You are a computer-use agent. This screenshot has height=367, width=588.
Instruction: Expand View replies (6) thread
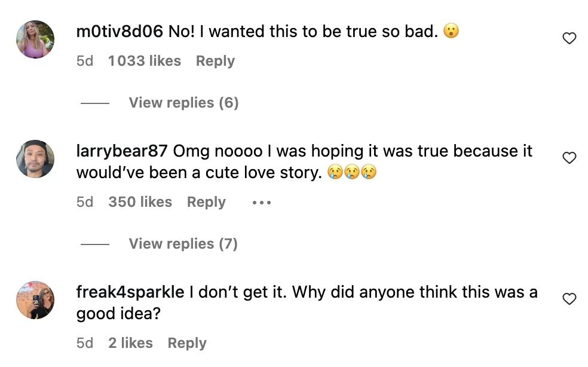coord(183,103)
